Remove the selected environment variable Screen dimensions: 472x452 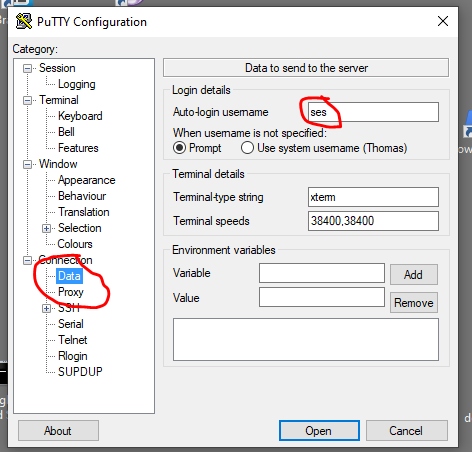point(414,303)
